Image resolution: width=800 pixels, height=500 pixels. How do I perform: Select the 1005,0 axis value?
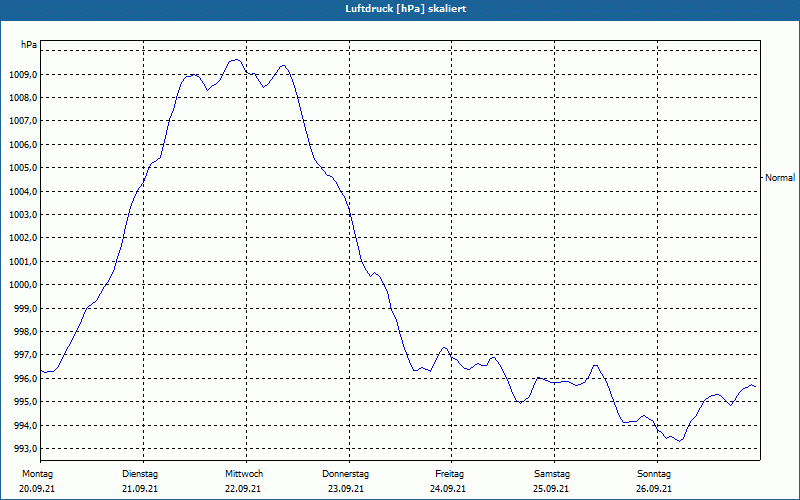tap(23, 168)
